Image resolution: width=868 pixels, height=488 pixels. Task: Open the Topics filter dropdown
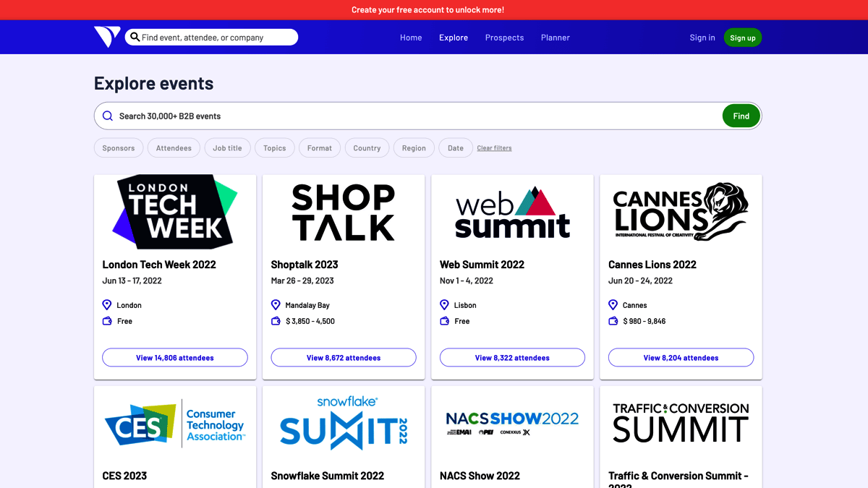(274, 147)
